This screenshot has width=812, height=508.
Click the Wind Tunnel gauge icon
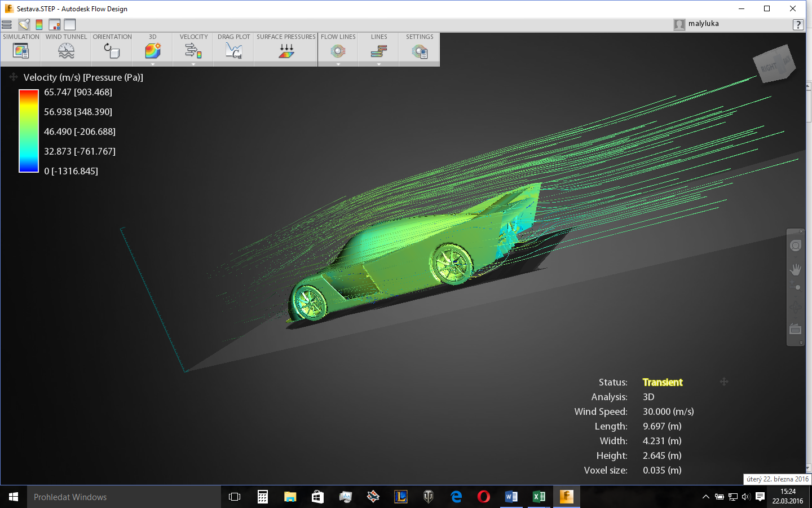pos(66,51)
